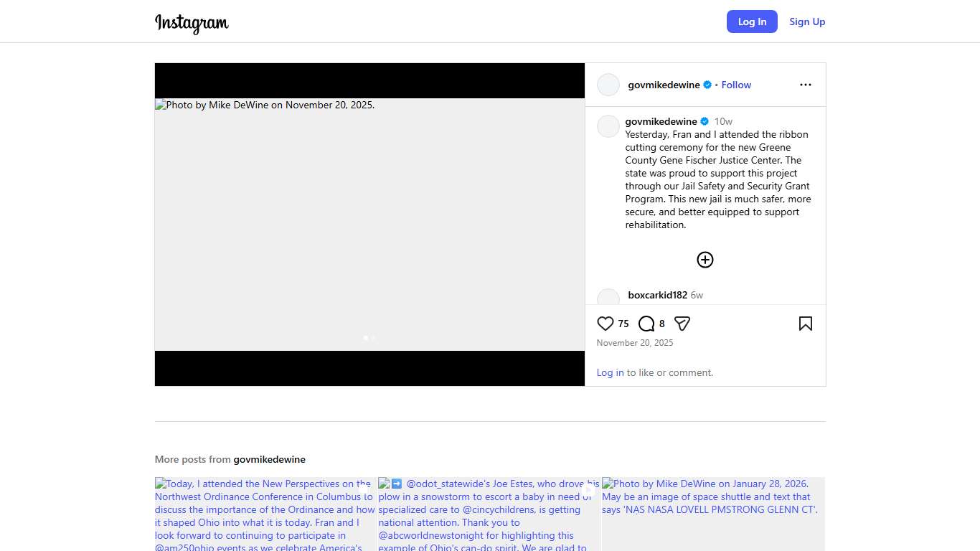
Task: Load more comments with plus icon
Action: click(705, 260)
